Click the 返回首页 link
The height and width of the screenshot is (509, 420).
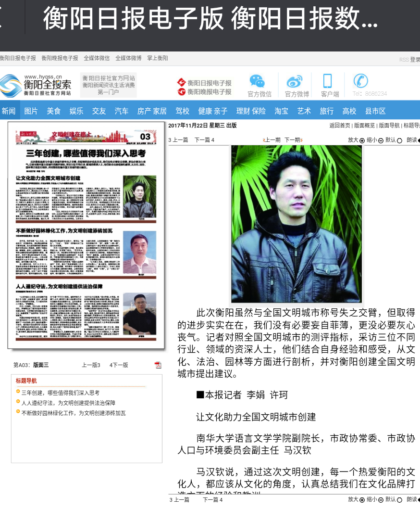click(339, 126)
